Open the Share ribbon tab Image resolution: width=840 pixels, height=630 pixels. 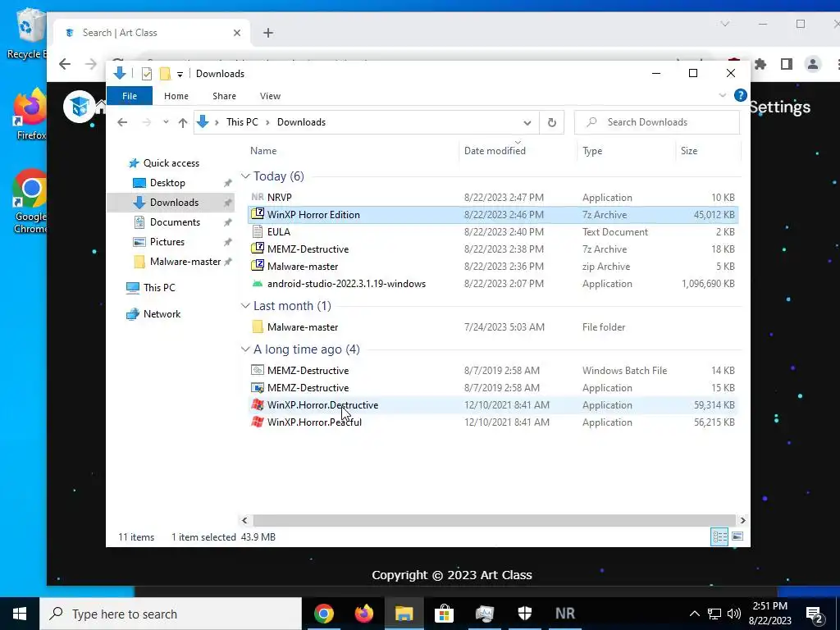click(224, 96)
